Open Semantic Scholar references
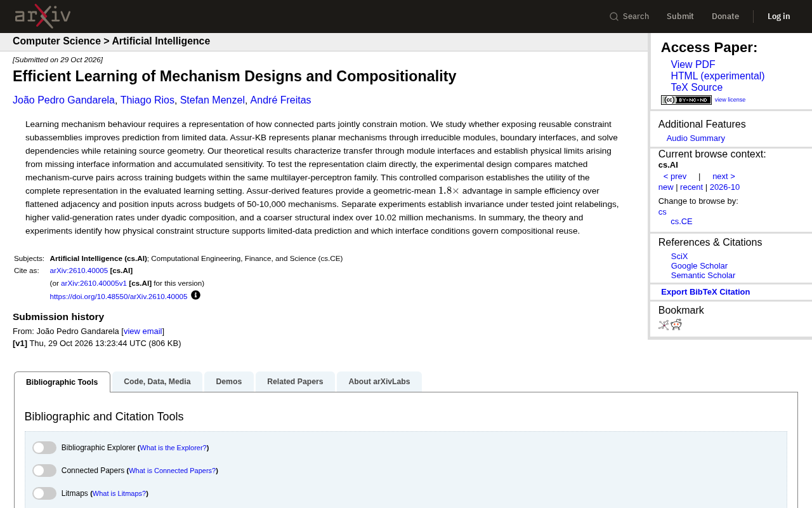Image resolution: width=812 pixels, height=508 pixels. [x=703, y=276]
